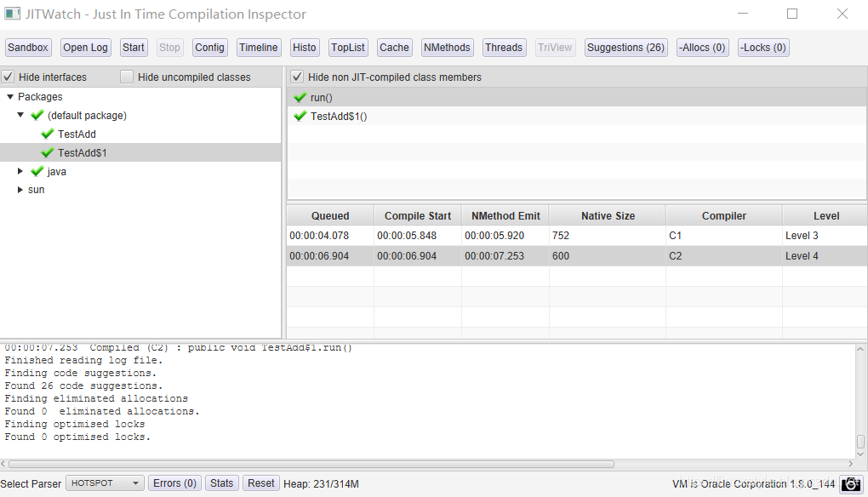Maximize the JITWatch window
The height and width of the screenshot is (497, 868).
pos(792,14)
